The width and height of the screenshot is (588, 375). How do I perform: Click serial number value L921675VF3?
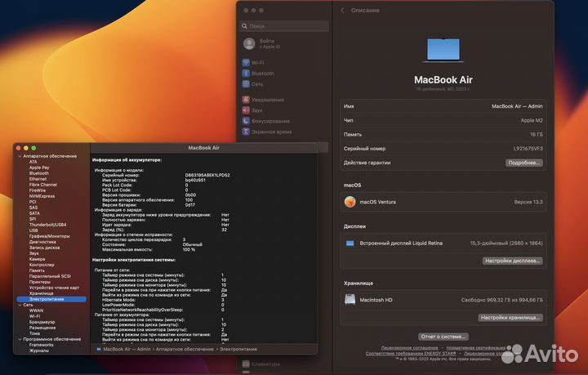tap(528, 149)
